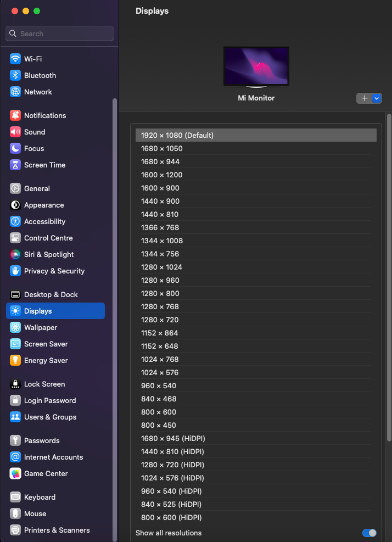Click the resolution list scrollbar
Viewport: 392px width, 542px height.
tap(389, 277)
